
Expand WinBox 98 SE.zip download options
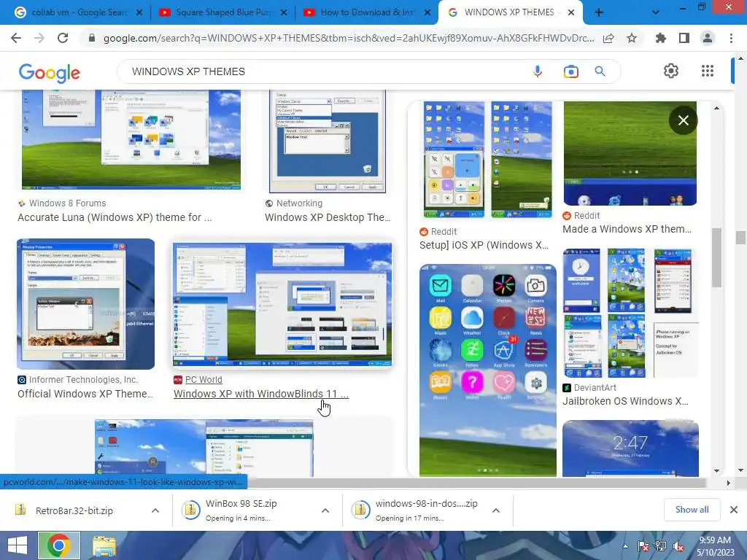pos(325,510)
